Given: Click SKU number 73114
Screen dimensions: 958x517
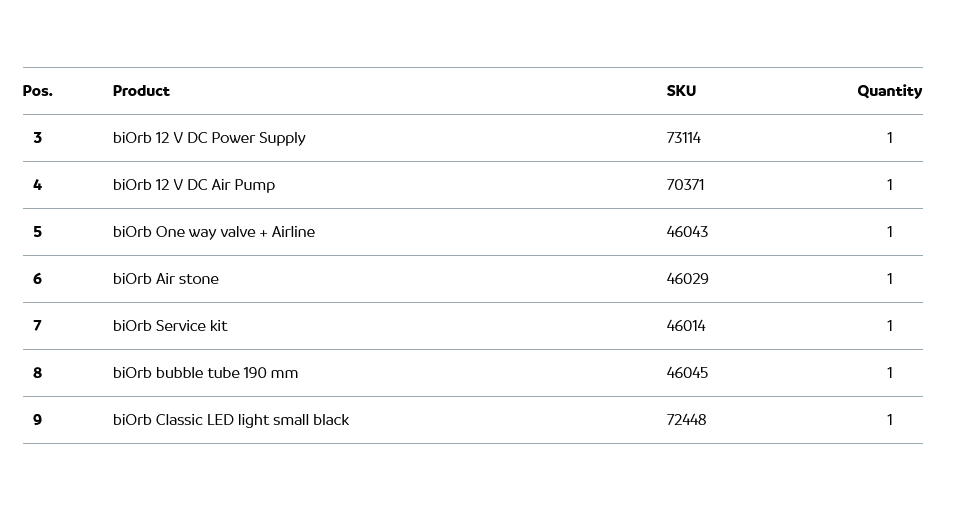Looking at the screenshot, I should point(683,138).
